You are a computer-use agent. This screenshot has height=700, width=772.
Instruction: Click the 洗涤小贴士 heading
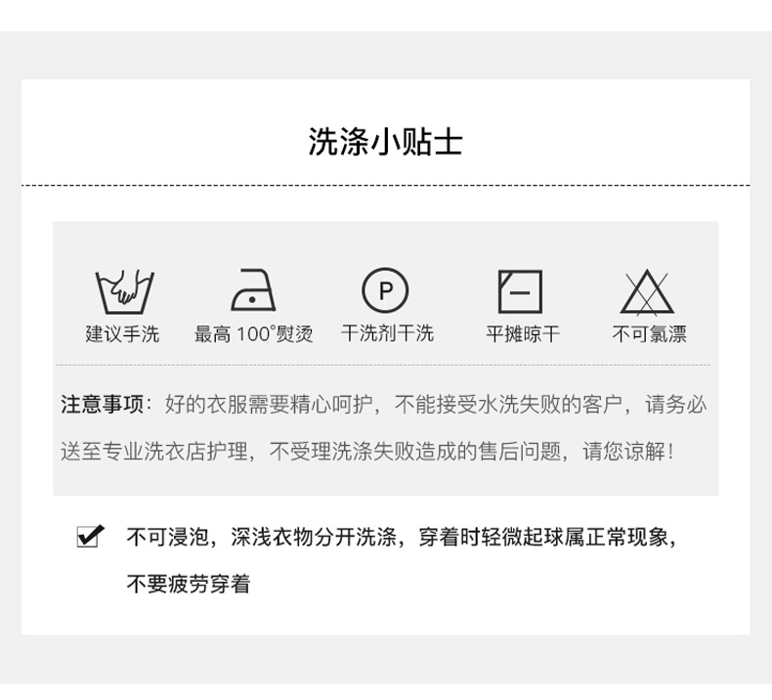385,142
